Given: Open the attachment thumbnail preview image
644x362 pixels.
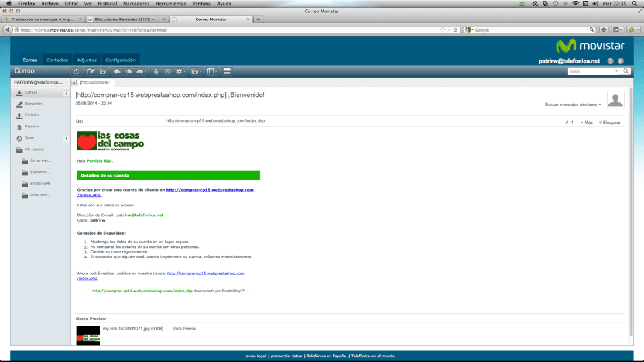Looking at the screenshot, I should point(88,336).
